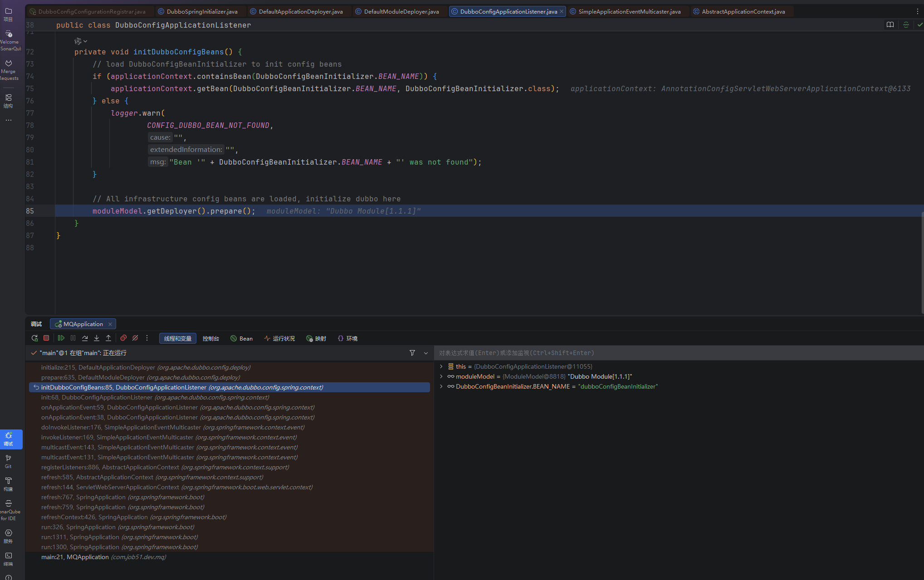
Task: Open the View Breakpoints dialog
Action: click(123, 338)
